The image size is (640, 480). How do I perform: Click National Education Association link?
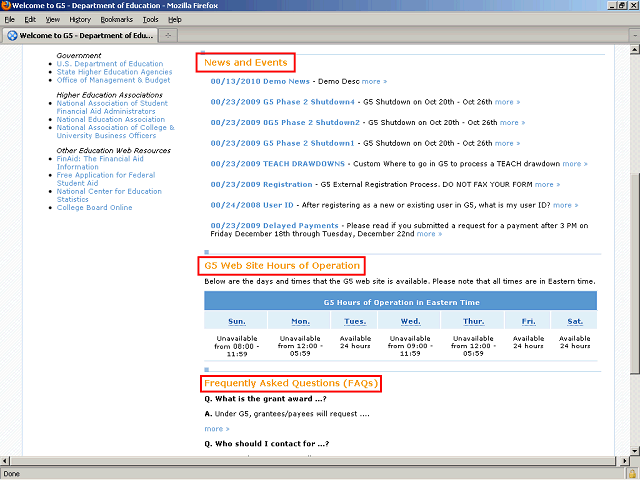point(111,120)
